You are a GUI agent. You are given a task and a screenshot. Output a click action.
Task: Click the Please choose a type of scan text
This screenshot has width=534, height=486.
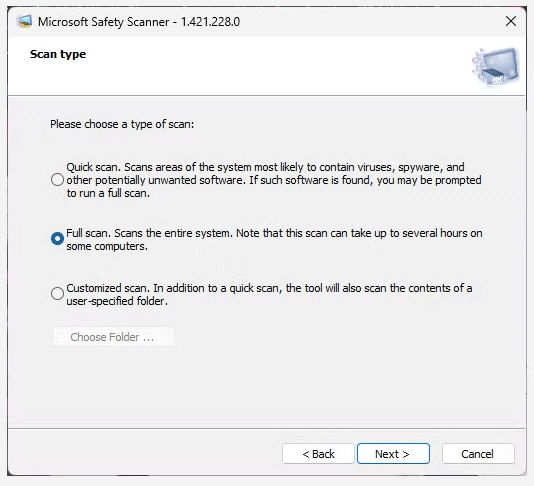[122, 124]
